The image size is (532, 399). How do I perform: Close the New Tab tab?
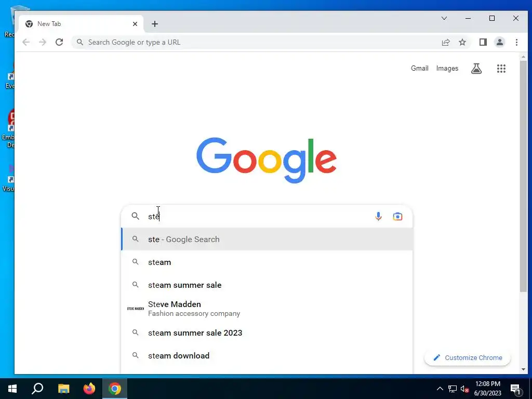pyautogui.click(x=135, y=24)
